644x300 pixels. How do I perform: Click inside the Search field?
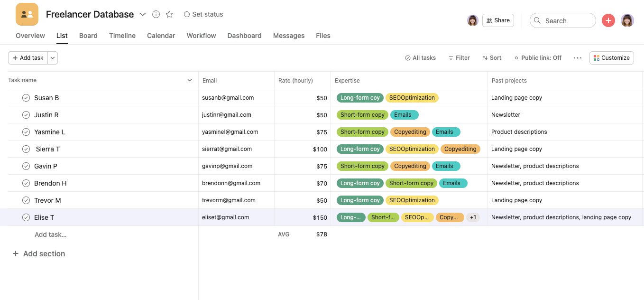(562, 20)
